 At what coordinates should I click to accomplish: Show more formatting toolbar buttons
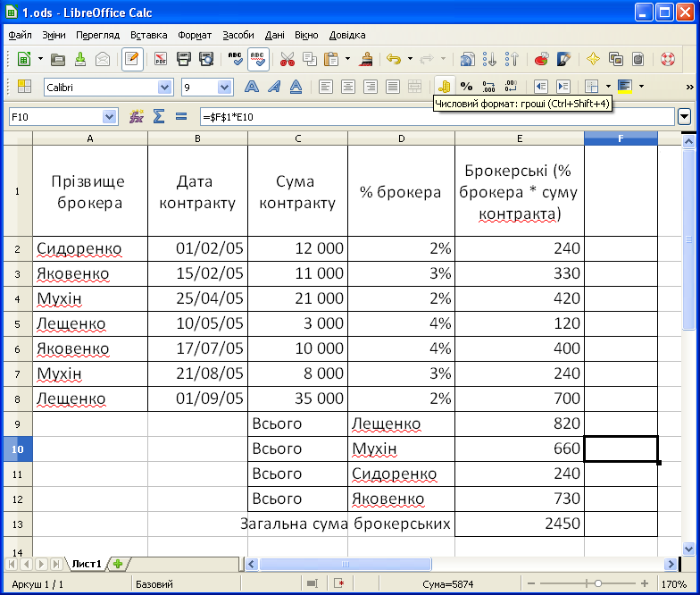pos(689,87)
